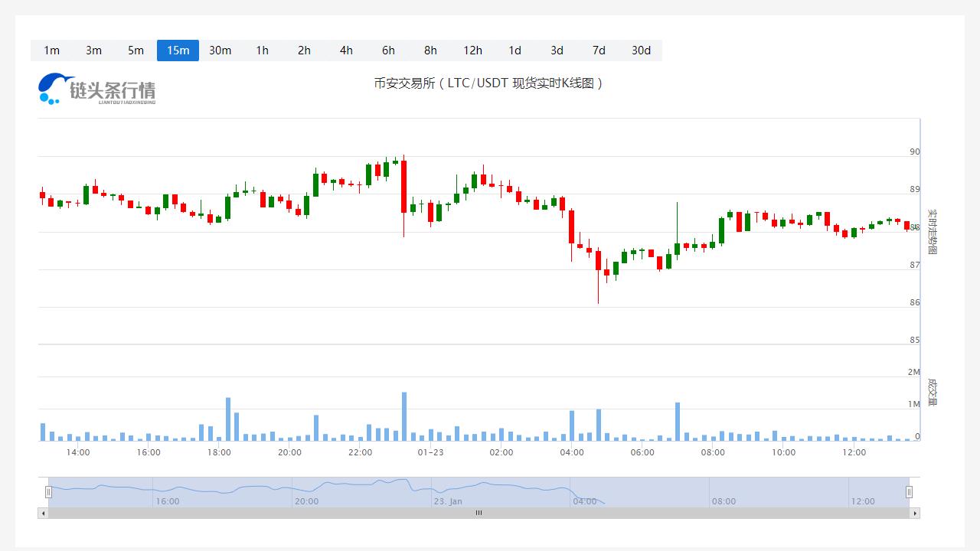Image resolution: width=980 pixels, height=551 pixels.
Task: Click the 06:00 time axis label
Action: point(642,452)
